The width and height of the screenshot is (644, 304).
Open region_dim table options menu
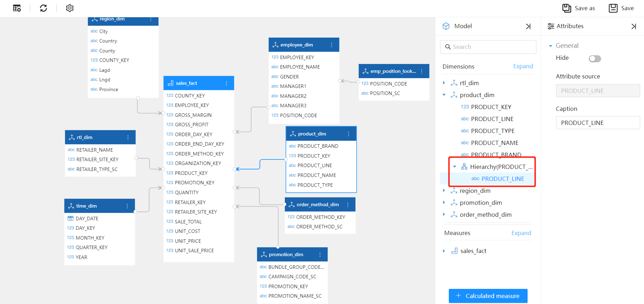[151, 19]
